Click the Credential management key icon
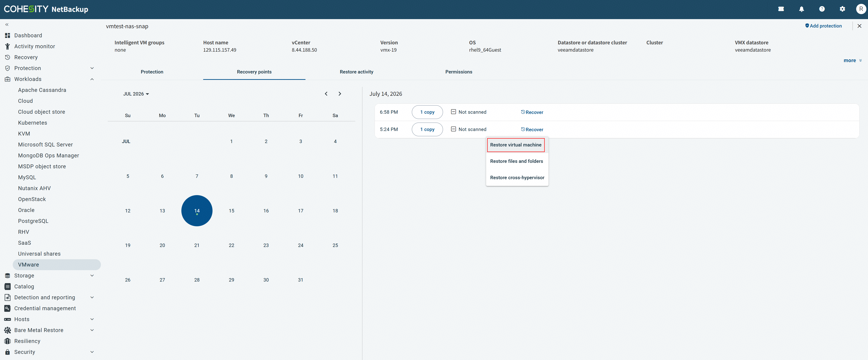 (x=8, y=308)
